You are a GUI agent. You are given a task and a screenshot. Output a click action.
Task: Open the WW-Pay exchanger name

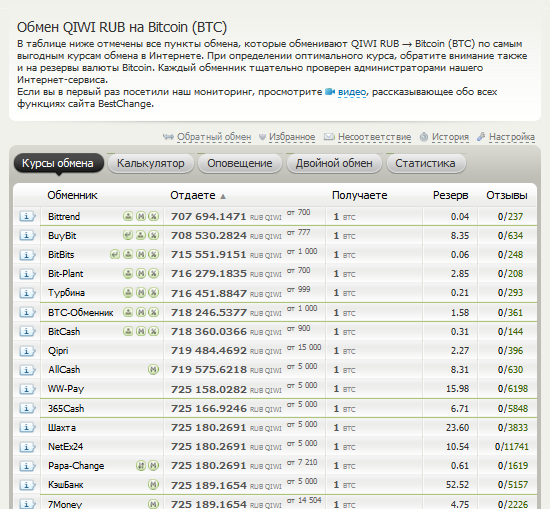[x=66, y=389]
